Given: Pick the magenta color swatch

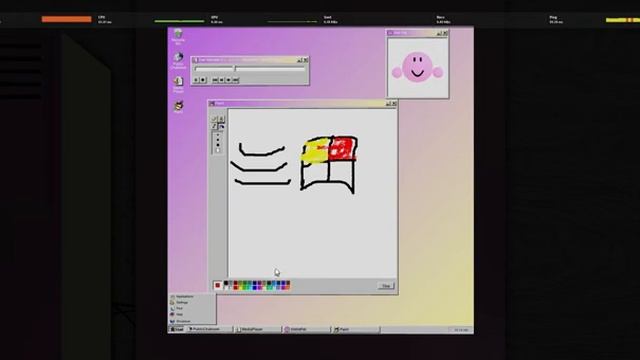Looking at the screenshot, I should (x=260, y=288).
